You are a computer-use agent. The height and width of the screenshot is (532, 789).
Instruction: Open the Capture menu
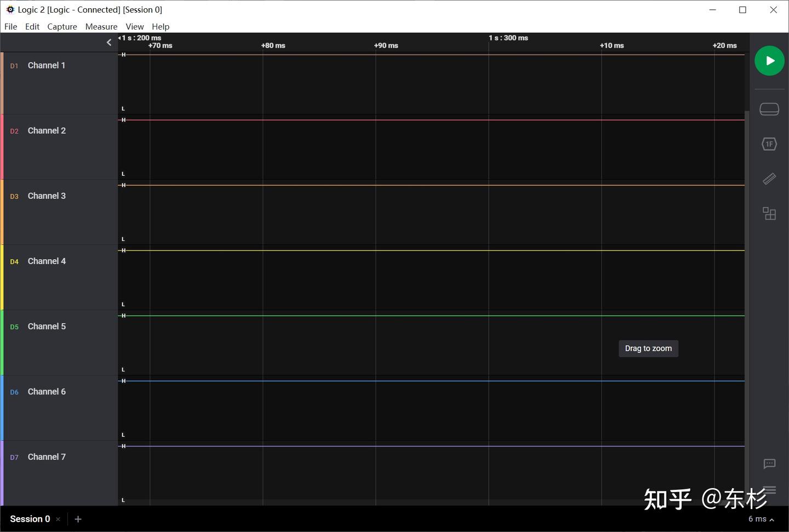(62, 26)
